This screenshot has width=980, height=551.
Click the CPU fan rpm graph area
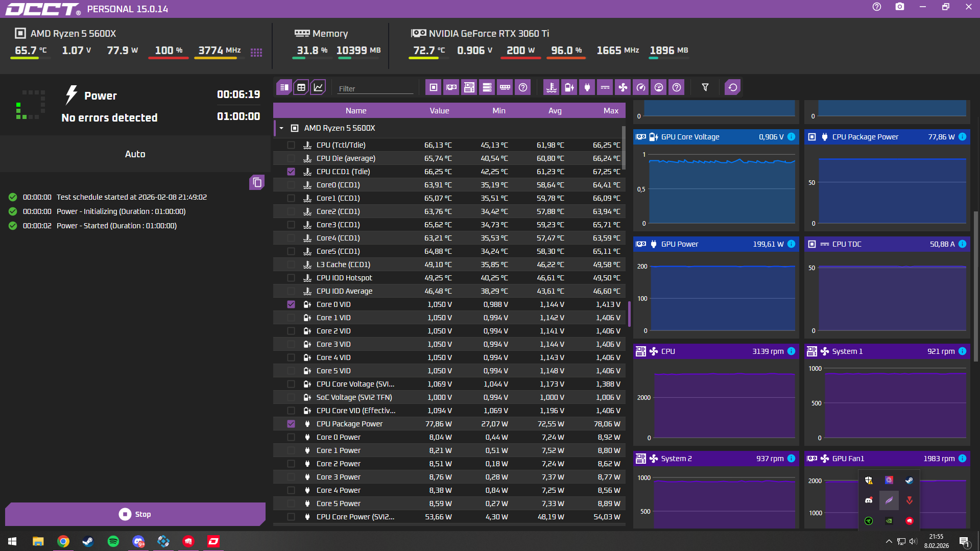716,402
